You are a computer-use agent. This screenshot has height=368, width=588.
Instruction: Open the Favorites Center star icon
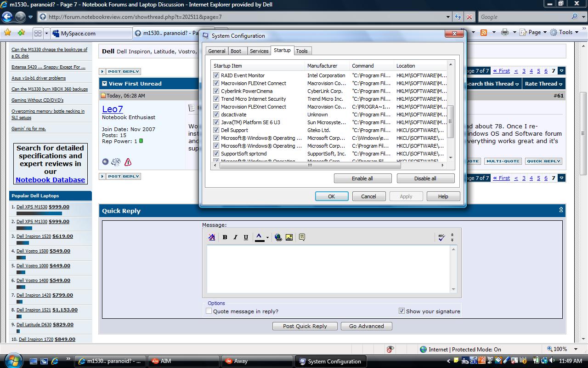[7, 33]
